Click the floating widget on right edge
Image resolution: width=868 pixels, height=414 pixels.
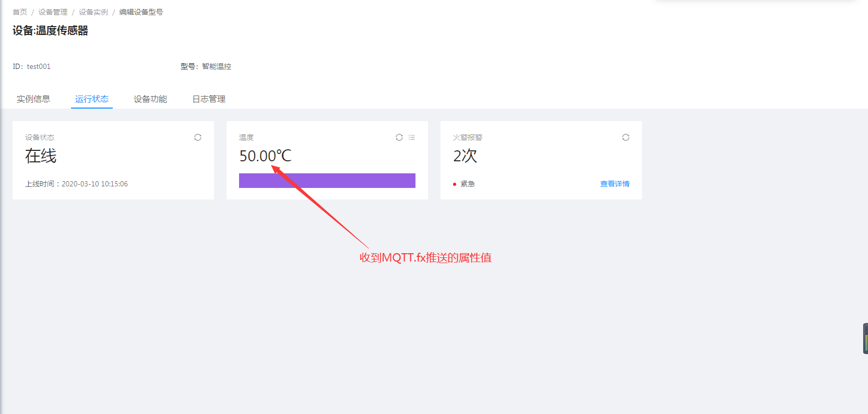pos(865,338)
